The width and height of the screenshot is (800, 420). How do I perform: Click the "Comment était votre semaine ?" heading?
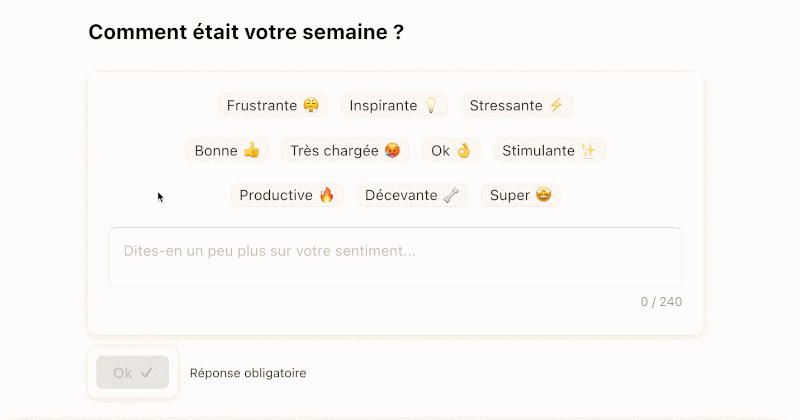point(246,31)
